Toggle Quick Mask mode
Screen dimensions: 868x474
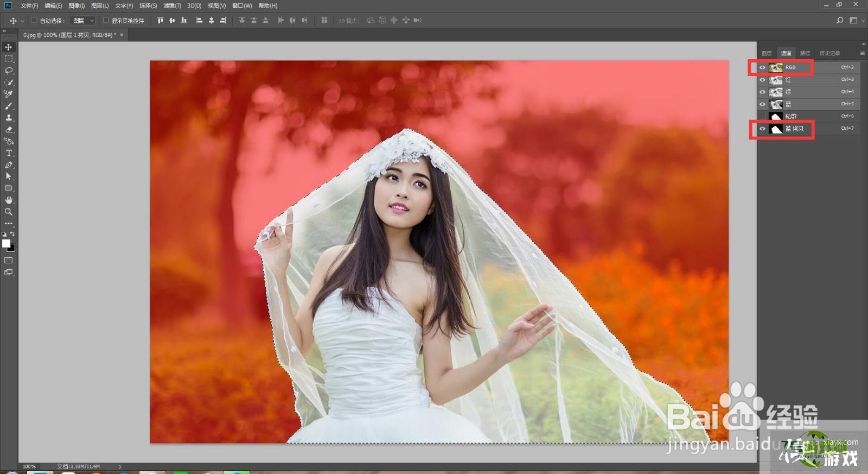point(9,261)
